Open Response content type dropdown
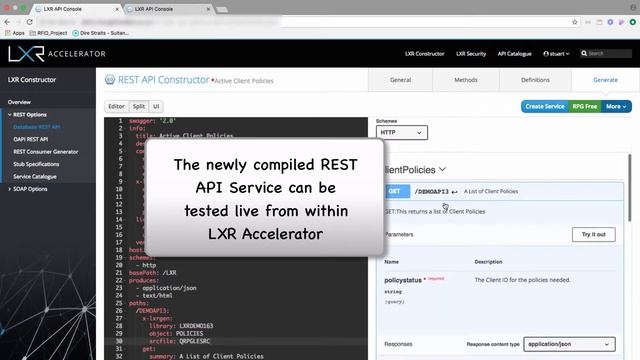 (569, 344)
